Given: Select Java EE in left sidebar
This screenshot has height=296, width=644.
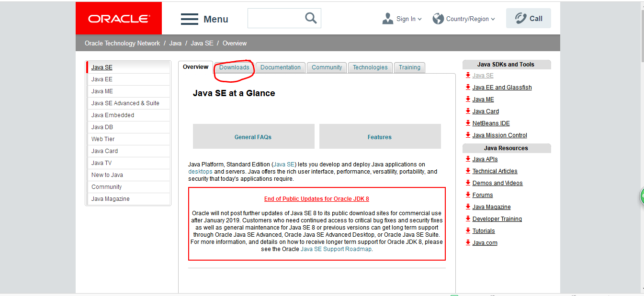Looking at the screenshot, I should (x=128, y=79).
